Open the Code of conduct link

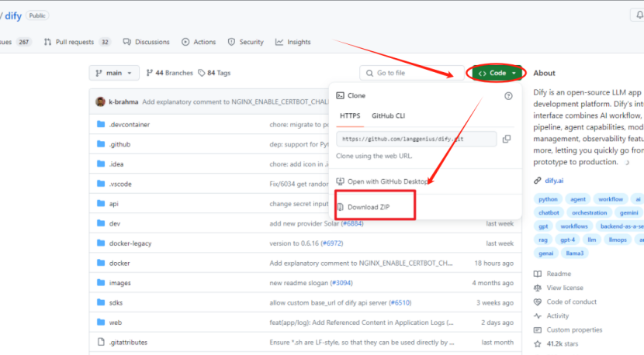coord(565,302)
